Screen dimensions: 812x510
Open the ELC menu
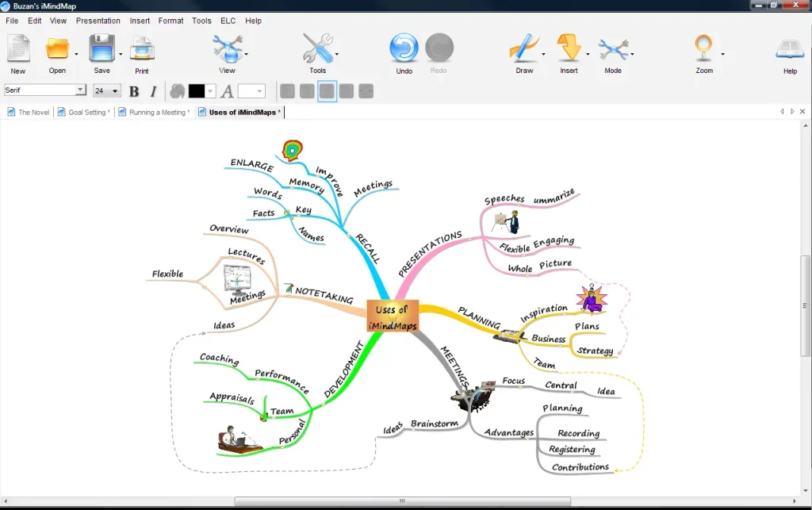(x=228, y=21)
